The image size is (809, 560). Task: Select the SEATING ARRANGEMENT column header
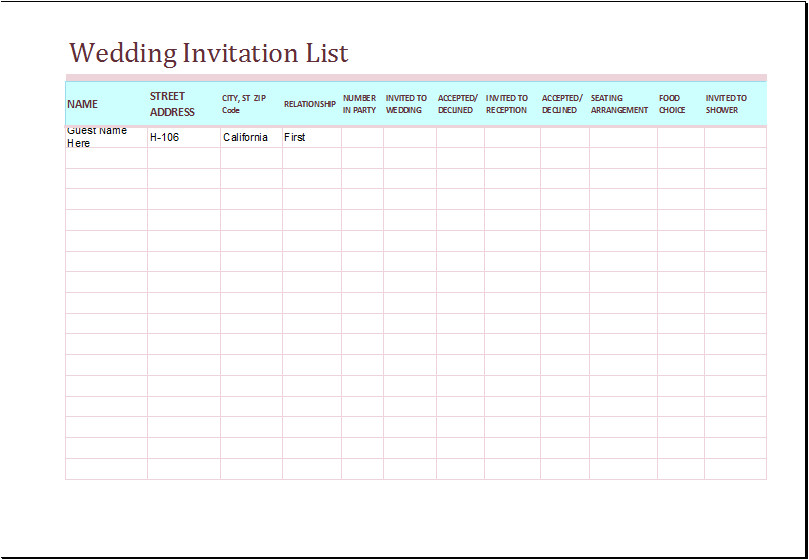[620, 104]
